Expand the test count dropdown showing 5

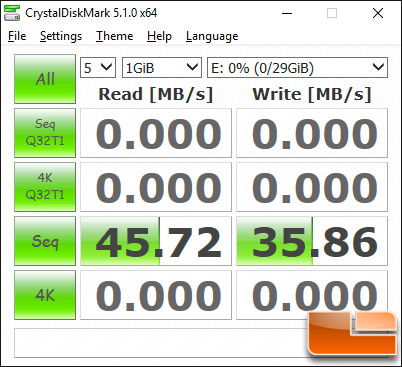click(x=98, y=68)
